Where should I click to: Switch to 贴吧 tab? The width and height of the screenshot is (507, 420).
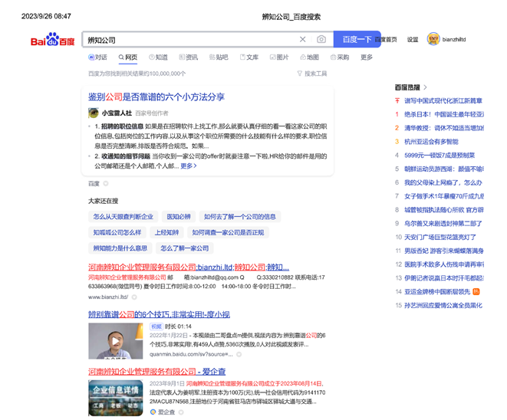[x=219, y=57]
